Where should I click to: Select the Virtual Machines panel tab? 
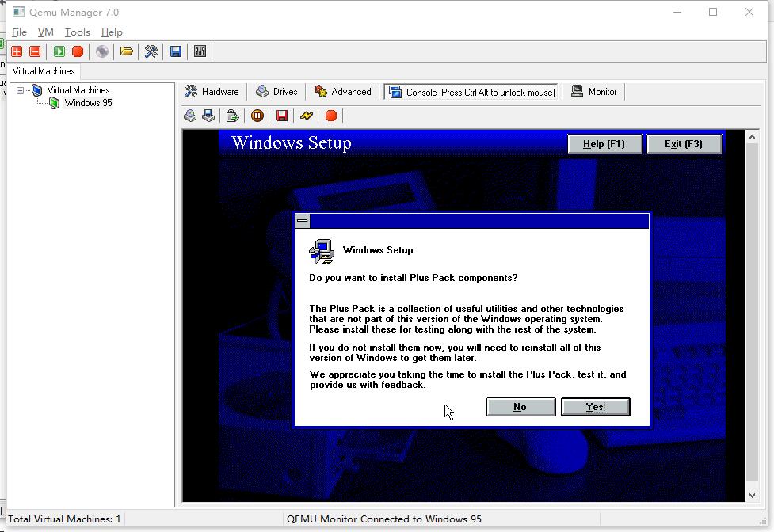44,71
